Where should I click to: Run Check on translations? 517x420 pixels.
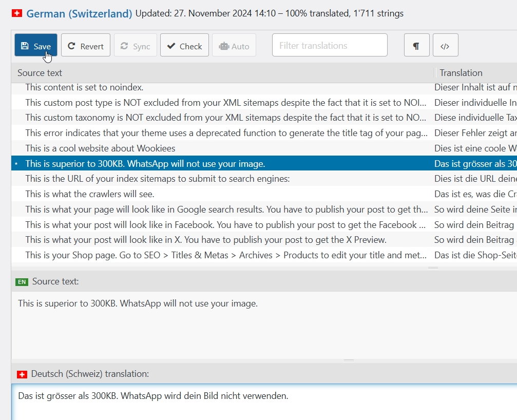coord(184,46)
